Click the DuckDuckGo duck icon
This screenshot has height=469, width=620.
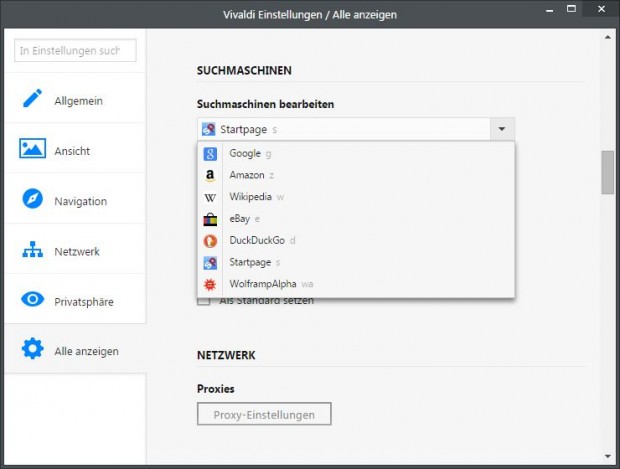tap(210, 240)
